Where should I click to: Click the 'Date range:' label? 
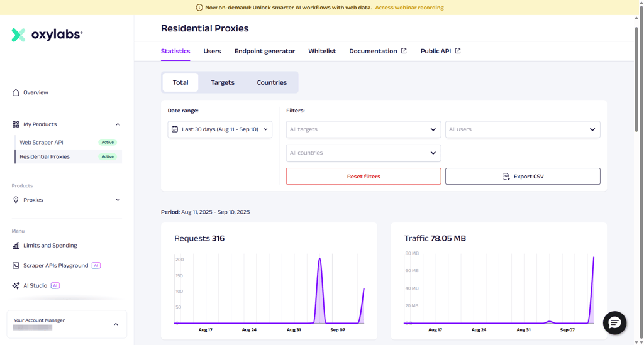point(183,111)
